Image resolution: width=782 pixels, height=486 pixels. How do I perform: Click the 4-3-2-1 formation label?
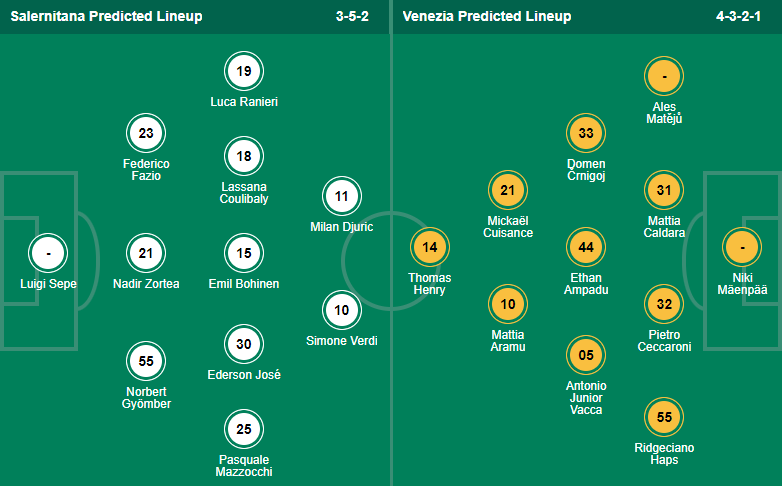739,16
